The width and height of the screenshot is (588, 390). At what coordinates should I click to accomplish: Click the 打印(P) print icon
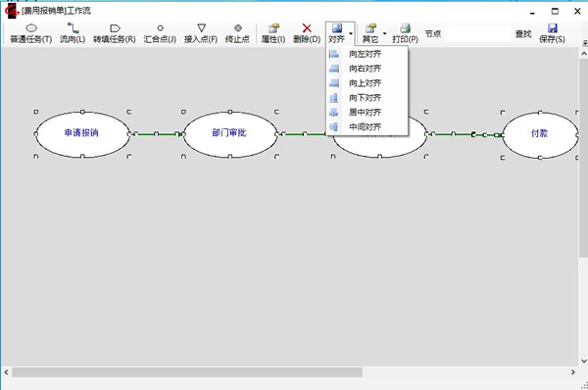point(405,28)
